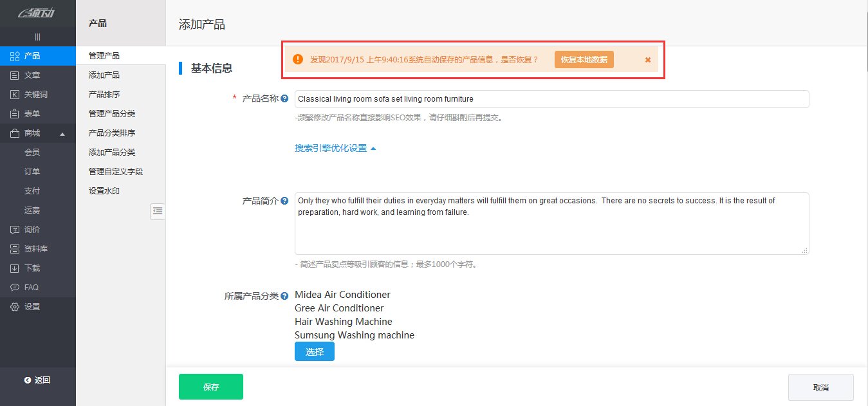Click help icon beside 所属产品分类
The height and width of the screenshot is (406, 868).
[x=284, y=296]
